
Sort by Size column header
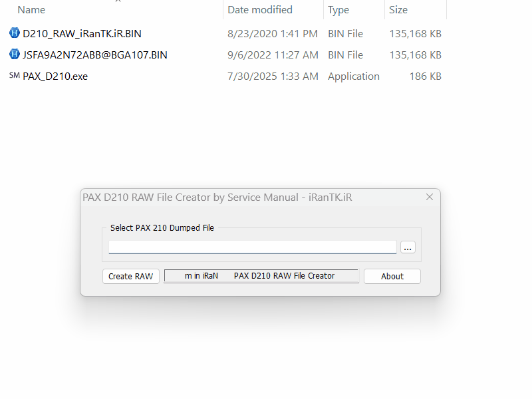coord(398,10)
